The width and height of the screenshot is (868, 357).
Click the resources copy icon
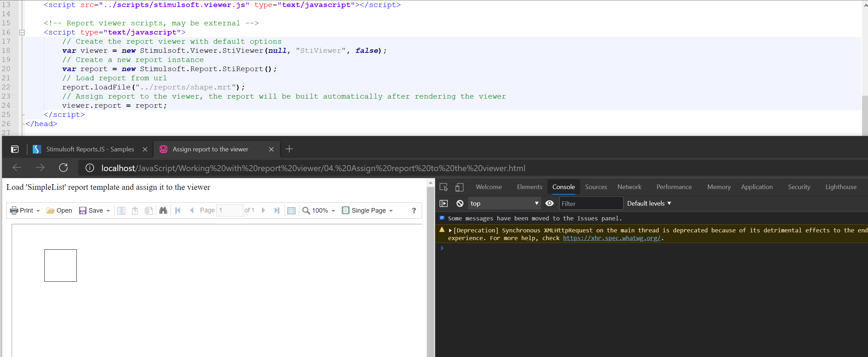(x=149, y=211)
